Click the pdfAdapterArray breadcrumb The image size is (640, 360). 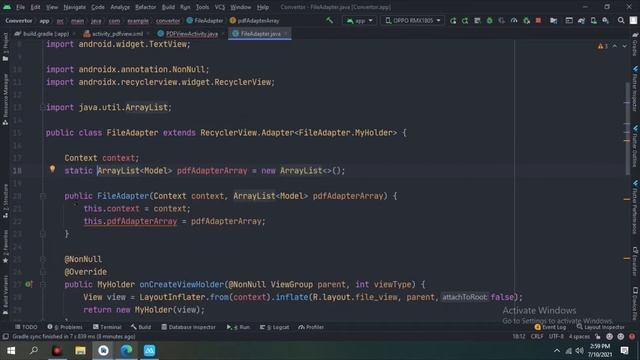[x=254, y=20]
